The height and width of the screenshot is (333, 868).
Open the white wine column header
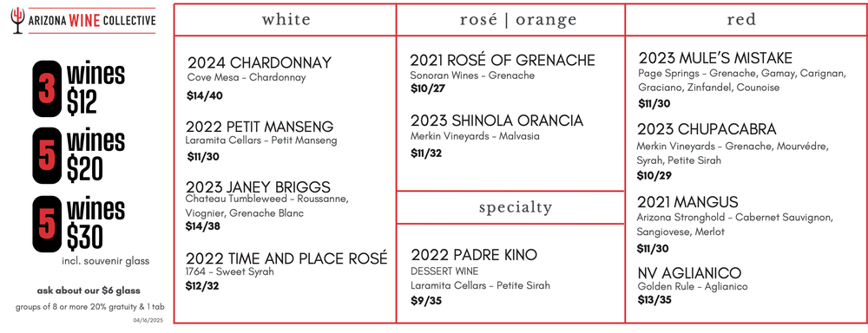click(286, 20)
